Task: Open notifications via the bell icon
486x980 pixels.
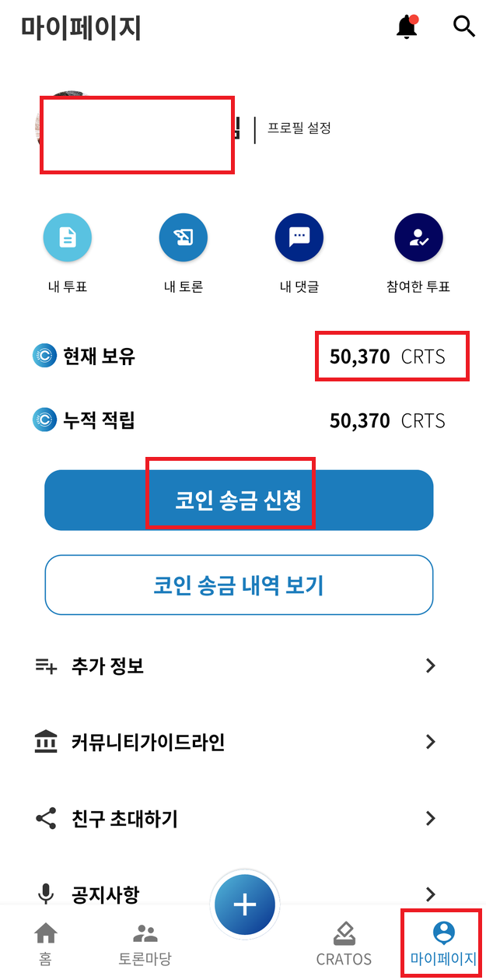Action: pyautogui.click(x=407, y=26)
